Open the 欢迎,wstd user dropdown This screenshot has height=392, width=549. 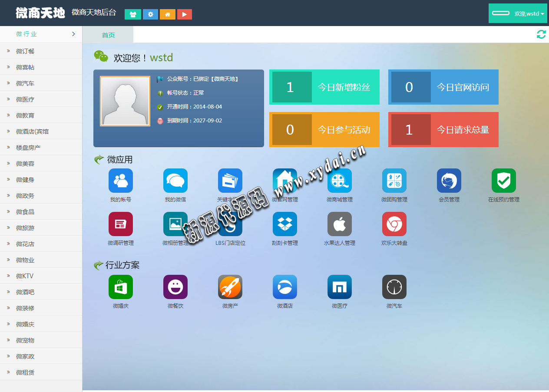coord(518,13)
